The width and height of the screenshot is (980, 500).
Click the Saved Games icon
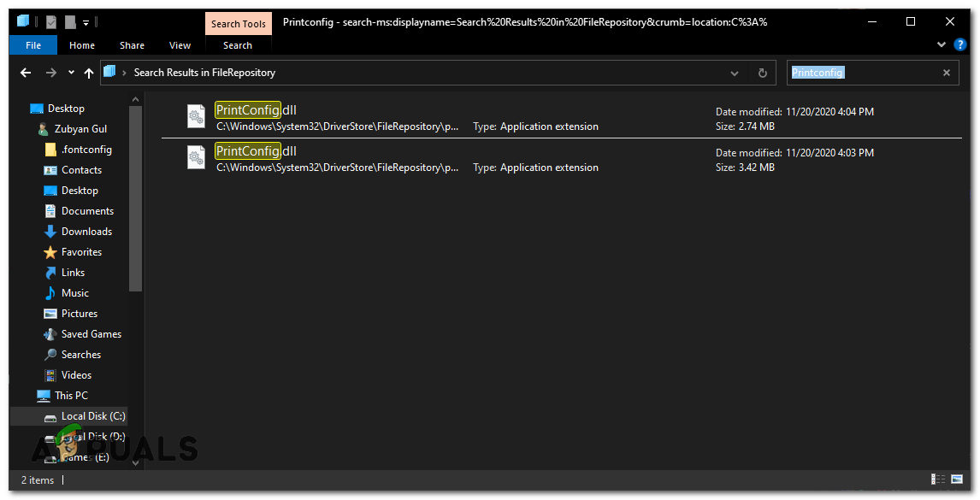(x=50, y=333)
